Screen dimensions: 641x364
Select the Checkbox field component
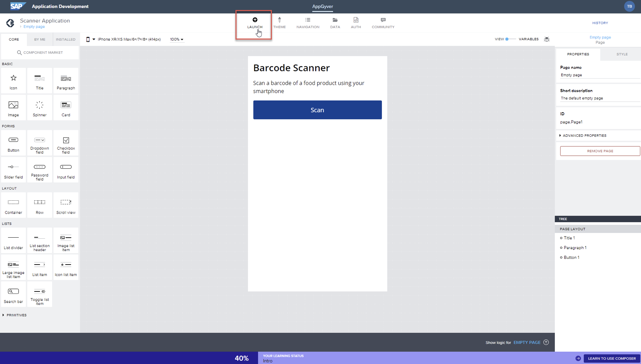[66, 143]
